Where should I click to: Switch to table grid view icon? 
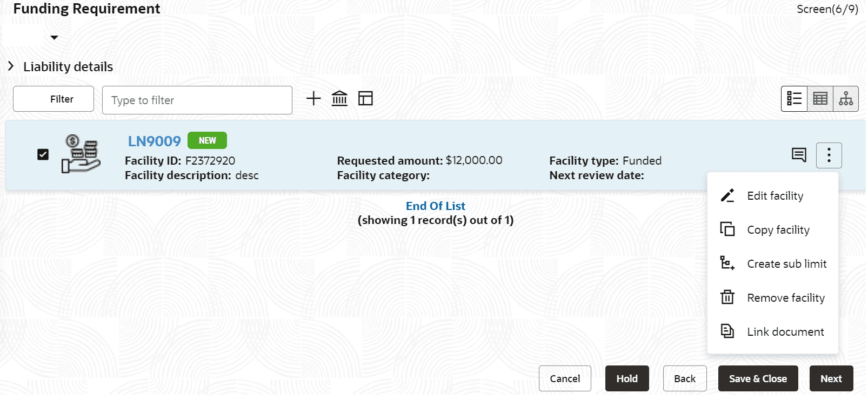coord(820,99)
